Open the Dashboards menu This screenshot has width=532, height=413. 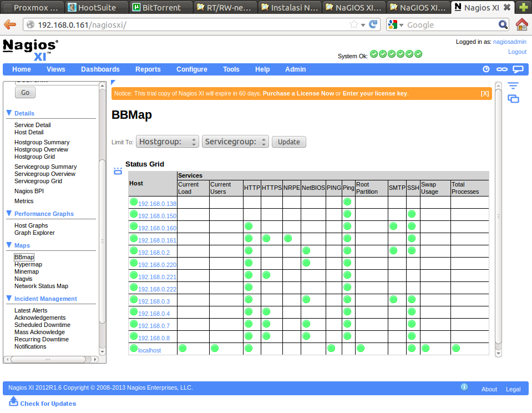[100, 69]
